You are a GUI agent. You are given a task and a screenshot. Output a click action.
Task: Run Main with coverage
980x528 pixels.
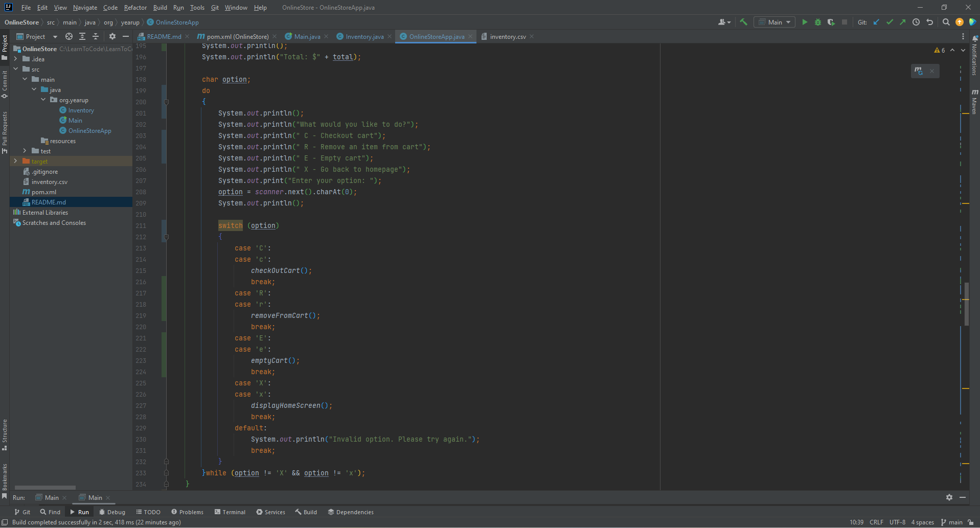[x=831, y=22]
